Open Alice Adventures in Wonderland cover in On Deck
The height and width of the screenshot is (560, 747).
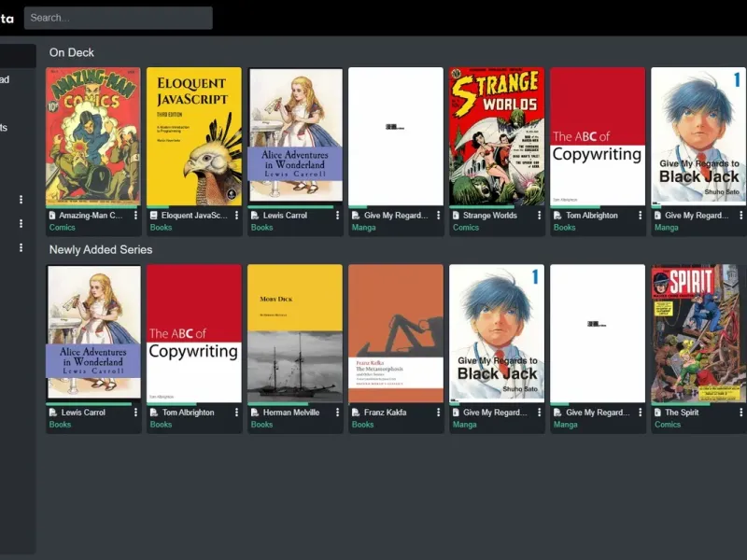click(x=295, y=136)
